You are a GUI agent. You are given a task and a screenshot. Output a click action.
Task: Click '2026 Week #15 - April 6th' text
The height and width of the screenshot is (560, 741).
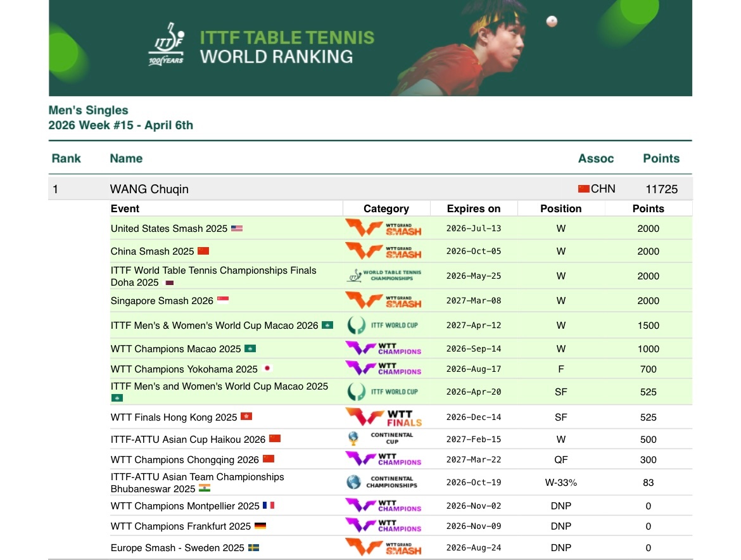(x=120, y=125)
